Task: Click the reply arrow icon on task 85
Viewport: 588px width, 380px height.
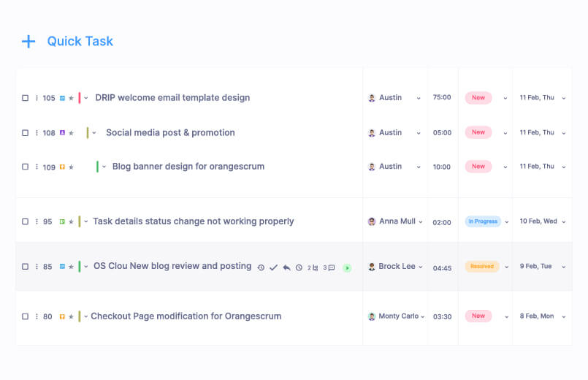Action: tap(286, 268)
